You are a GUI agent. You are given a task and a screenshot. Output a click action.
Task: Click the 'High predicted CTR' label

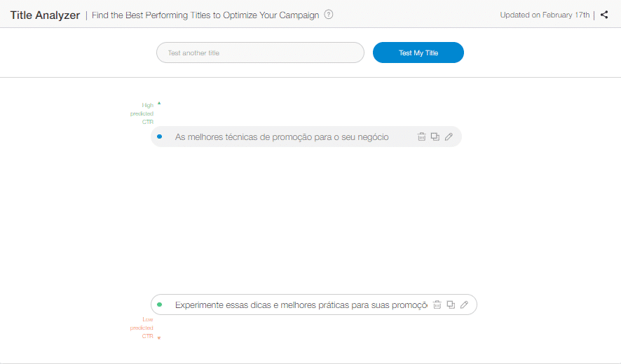[142, 113]
